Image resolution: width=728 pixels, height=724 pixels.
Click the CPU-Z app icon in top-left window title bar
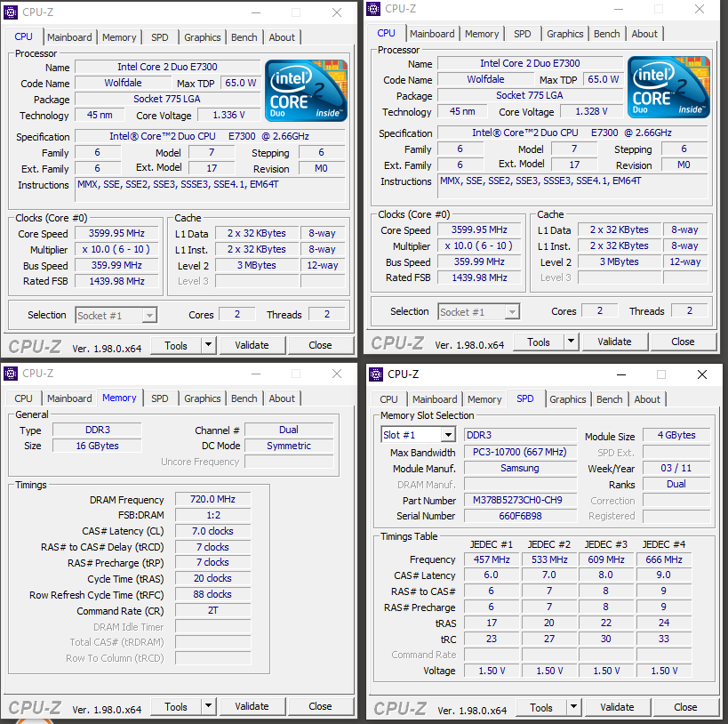pos(11,12)
